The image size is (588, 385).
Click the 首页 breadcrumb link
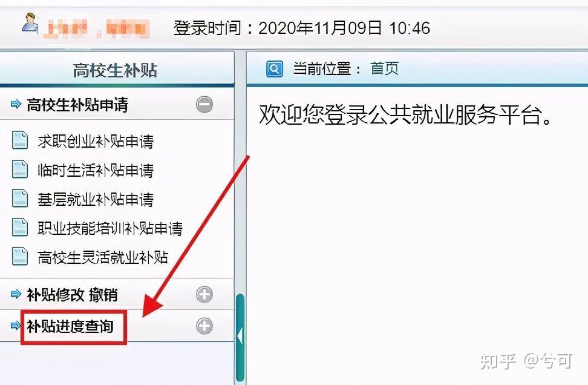point(384,68)
